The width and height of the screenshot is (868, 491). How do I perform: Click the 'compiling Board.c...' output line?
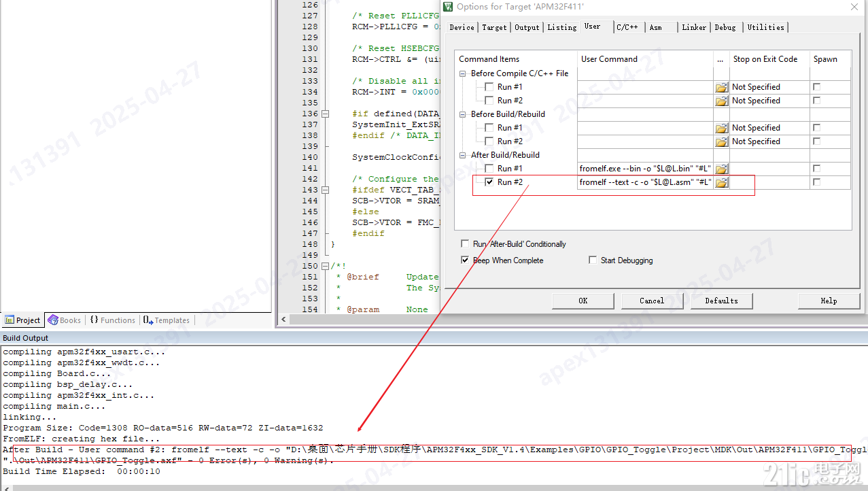pyautogui.click(x=57, y=373)
